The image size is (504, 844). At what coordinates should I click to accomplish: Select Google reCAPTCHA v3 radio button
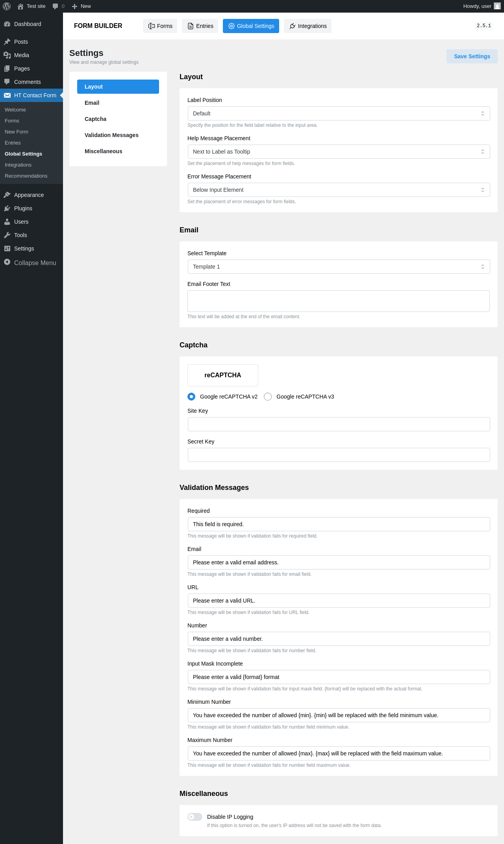tap(268, 397)
